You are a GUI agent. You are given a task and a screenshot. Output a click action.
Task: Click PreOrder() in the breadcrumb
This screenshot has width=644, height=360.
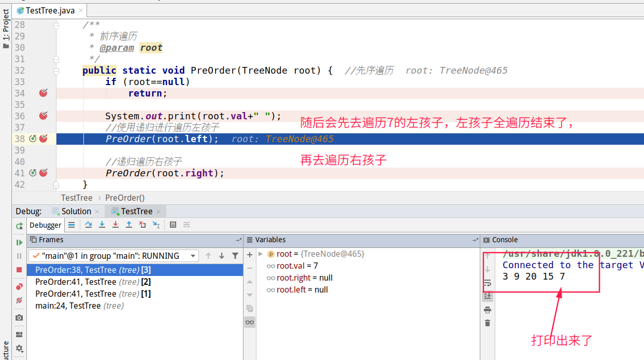tap(125, 198)
